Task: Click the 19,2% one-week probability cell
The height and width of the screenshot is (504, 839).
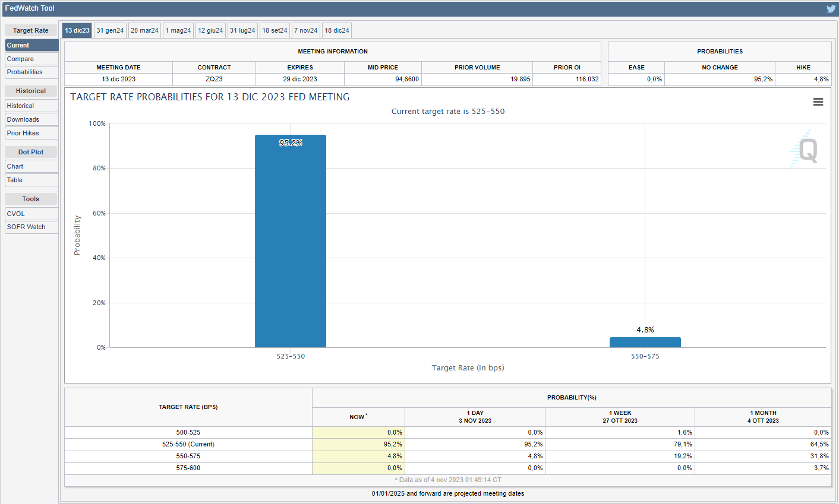Action: click(x=620, y=456)
